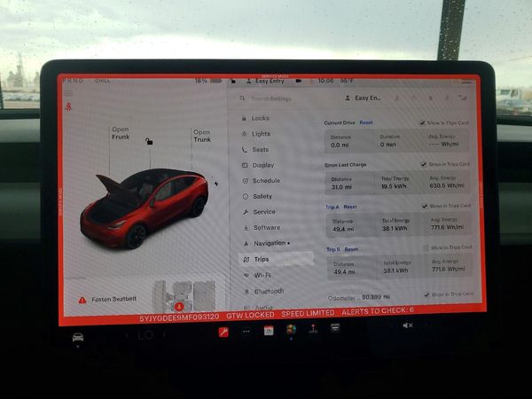Open Wi-Fi settings menu
Image resolution: width=532 pixels, height=399 pixels.
click(262, 275)
